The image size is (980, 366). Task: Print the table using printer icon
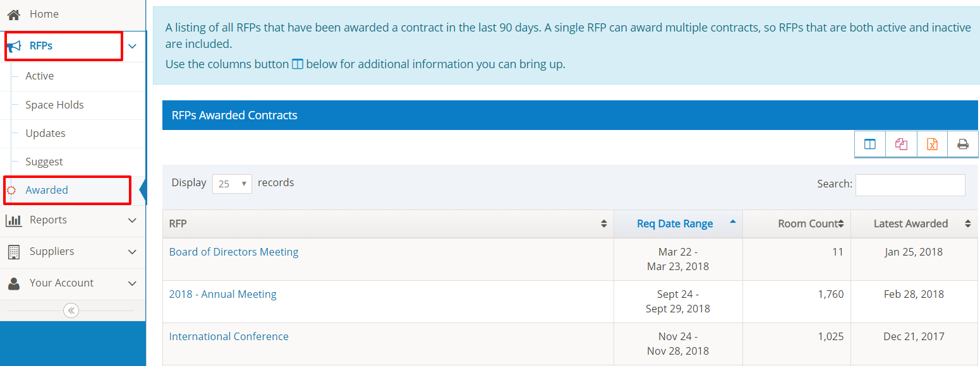coord(963,145)
